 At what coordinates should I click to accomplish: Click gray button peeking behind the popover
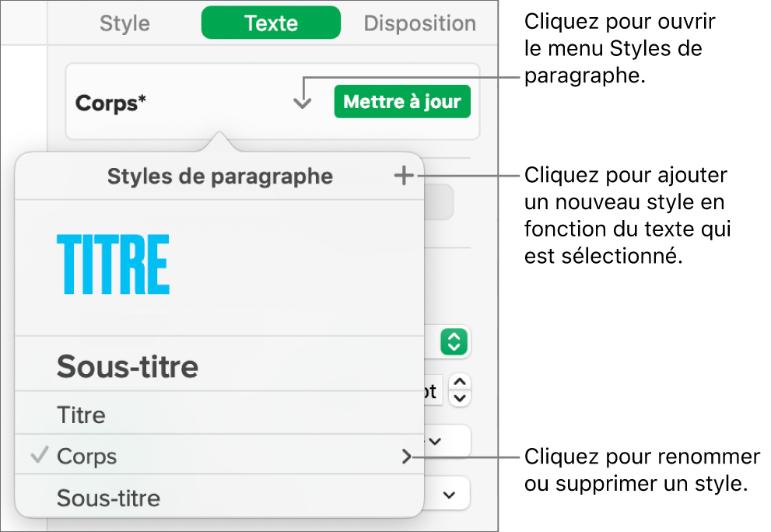439,201
